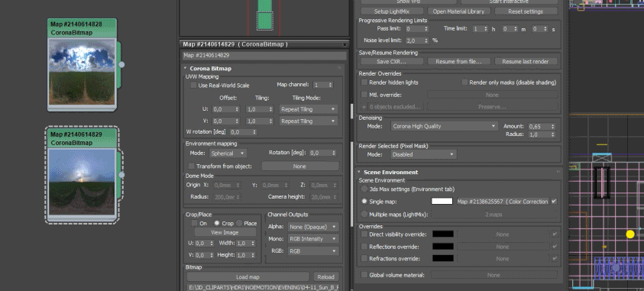644x291 pixels.
Task: Click the Denoising Amount spinner
Action: (552, 127)
